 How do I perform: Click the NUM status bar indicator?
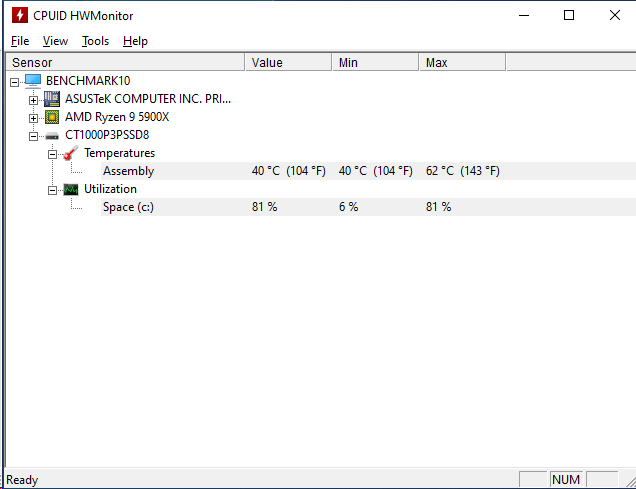coord(566,480)
